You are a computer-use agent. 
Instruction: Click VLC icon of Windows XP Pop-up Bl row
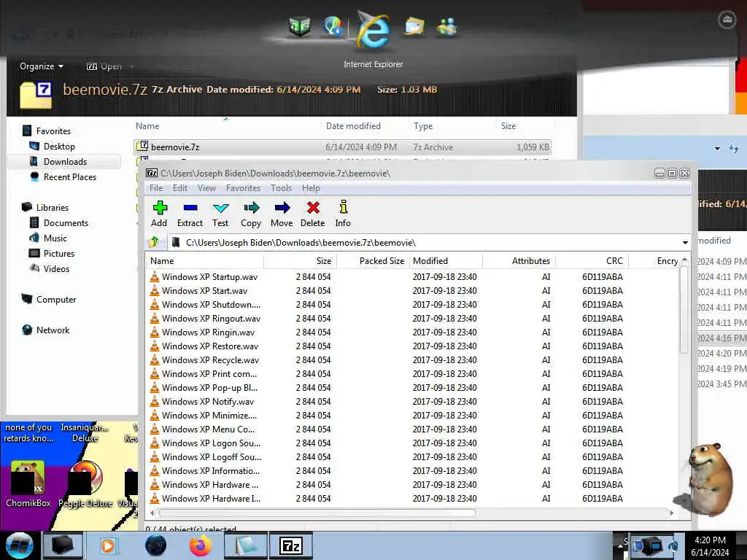[x=155, y=387]
